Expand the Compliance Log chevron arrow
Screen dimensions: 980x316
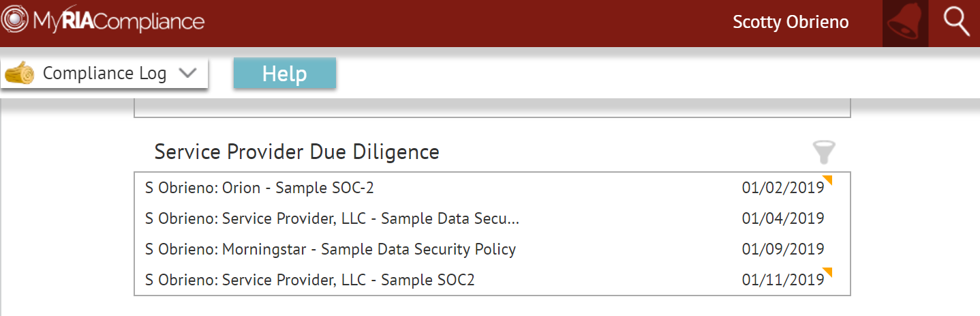click(187, 73)
